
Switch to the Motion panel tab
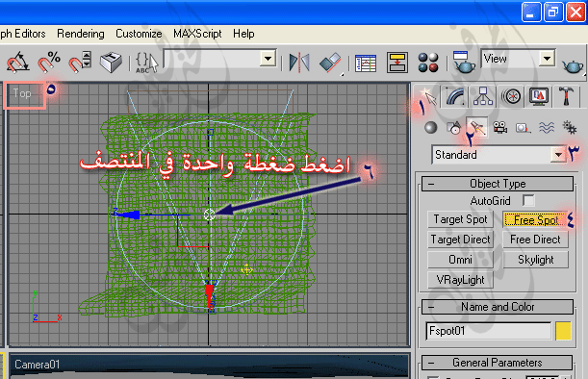click(x=512, y=96)
